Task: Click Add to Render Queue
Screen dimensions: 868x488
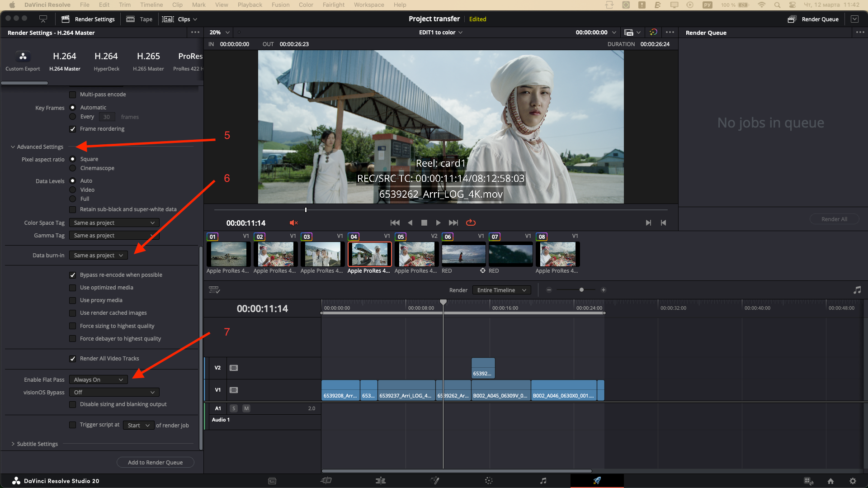Action: (x=155, y=462)
